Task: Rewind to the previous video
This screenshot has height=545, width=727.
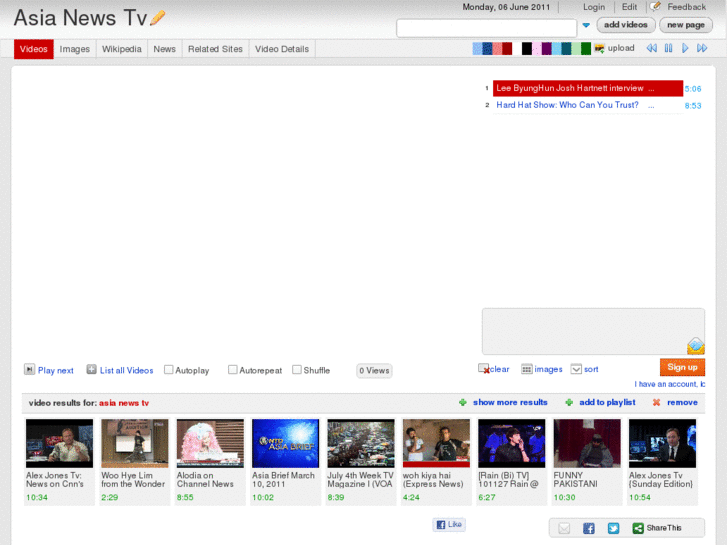Action: [651, 48]
